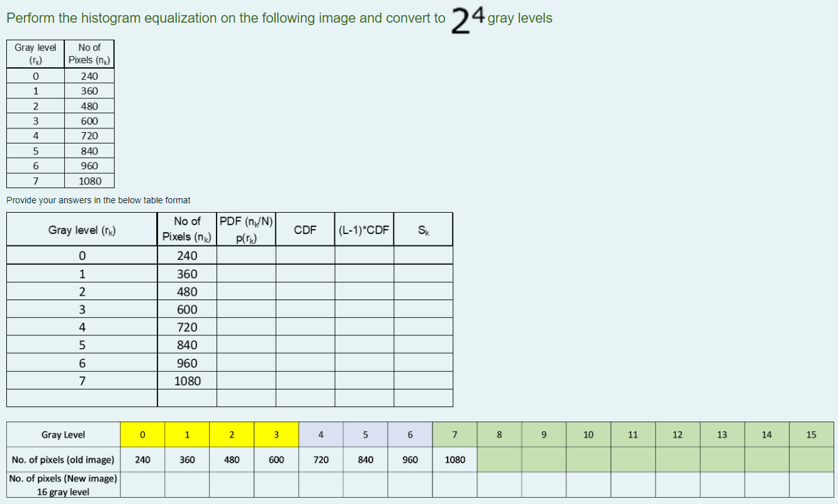
Task: Click empty new-image cell under gray level 7
Action: pyautogui.click(x=455, y=485)
